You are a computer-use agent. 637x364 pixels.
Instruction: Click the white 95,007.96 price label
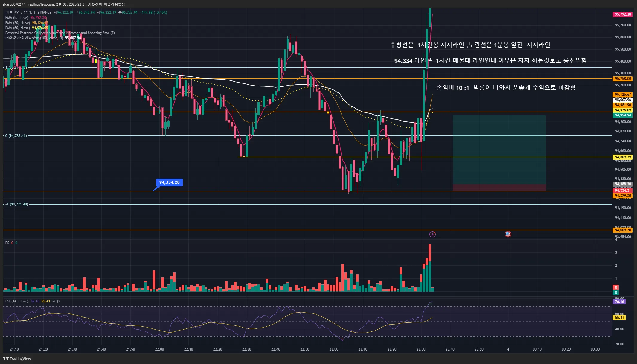point(623,100)
